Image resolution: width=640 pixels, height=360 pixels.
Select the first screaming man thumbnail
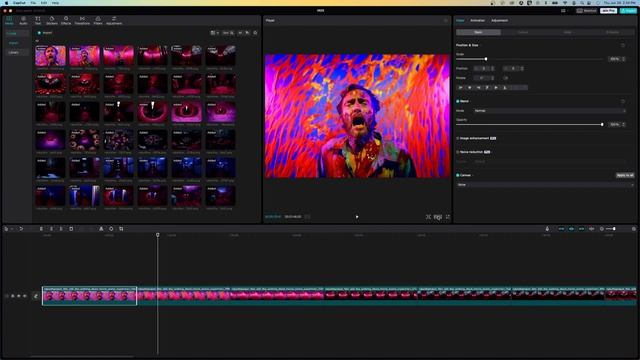(x=50, y=56)
